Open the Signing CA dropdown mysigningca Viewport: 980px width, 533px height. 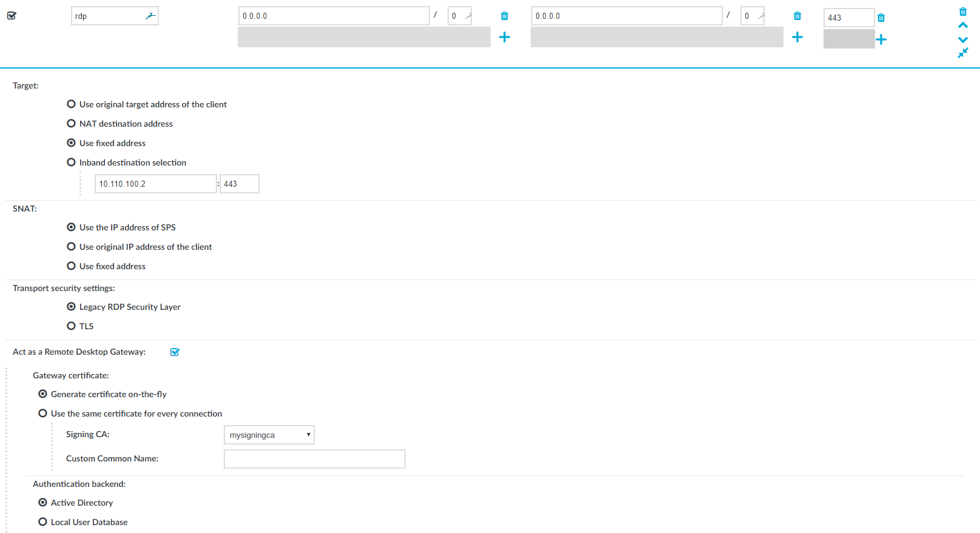point(269,435)
